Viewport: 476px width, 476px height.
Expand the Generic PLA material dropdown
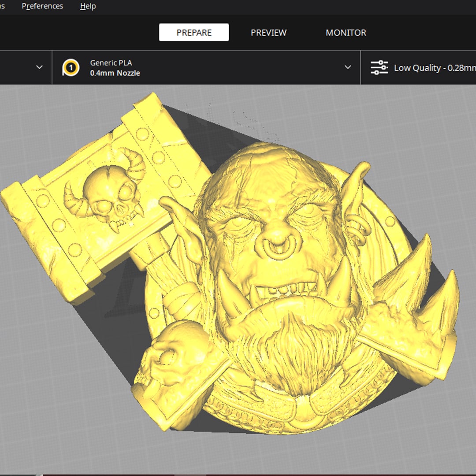point(348,67)
